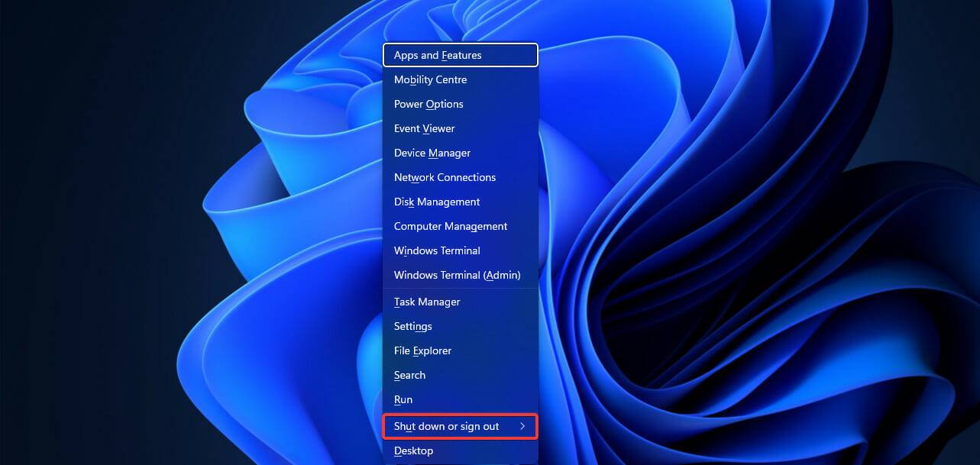980x465 pixels.
Task: Open Task Manager
Action: pyautogui.click(x=426, y=302)
